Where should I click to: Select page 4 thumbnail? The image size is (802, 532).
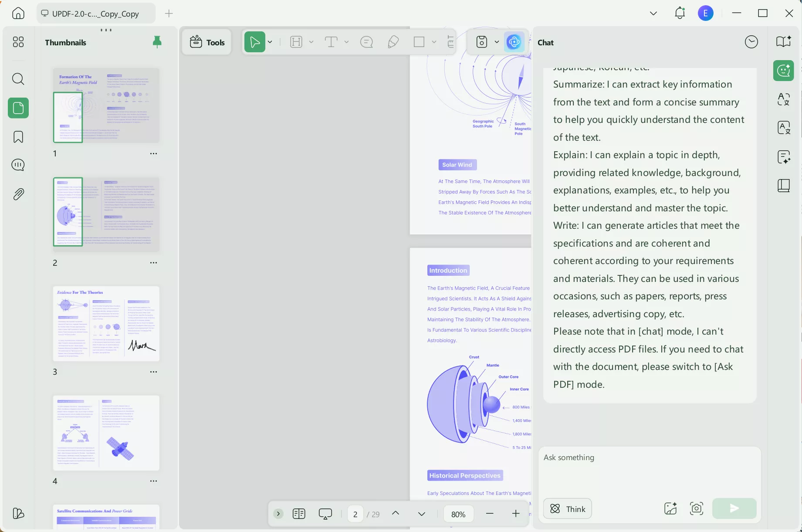point(106,433)
